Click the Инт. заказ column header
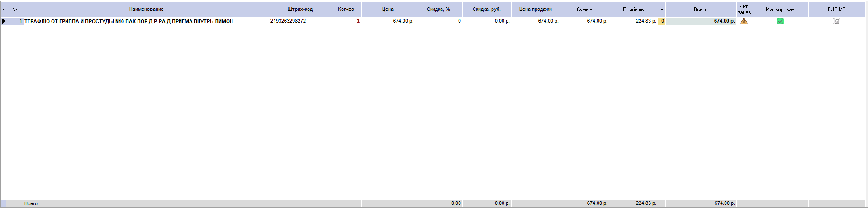 [x=744, y=9]
